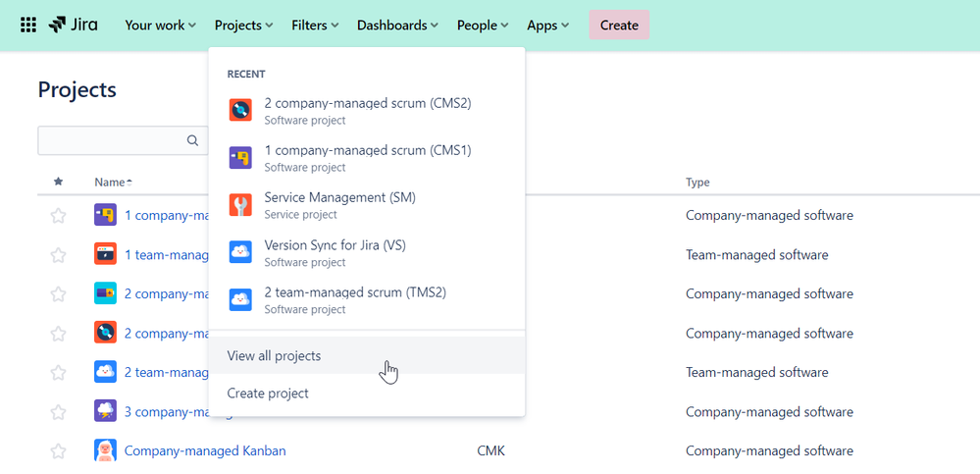Select Version Sync for Jira (VS)

tap(367, 252)
